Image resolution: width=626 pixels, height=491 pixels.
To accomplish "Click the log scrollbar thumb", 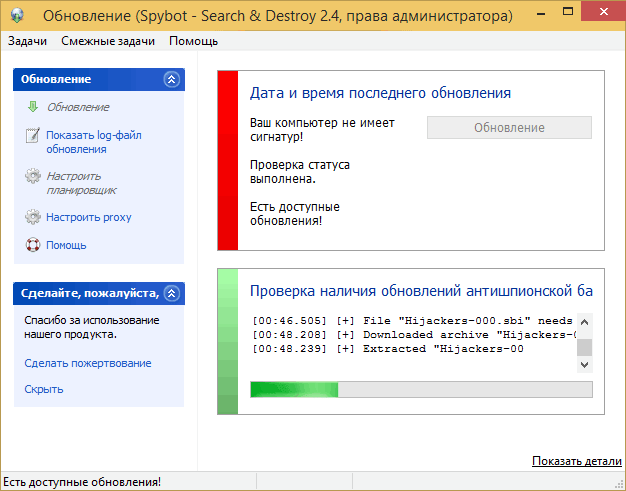I will 584,347.
